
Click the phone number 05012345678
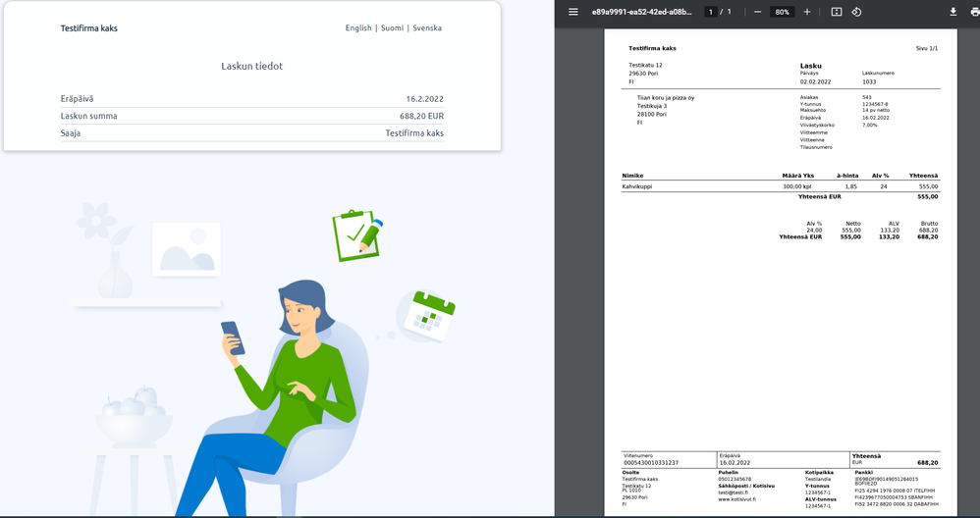[x=735, y=480]
